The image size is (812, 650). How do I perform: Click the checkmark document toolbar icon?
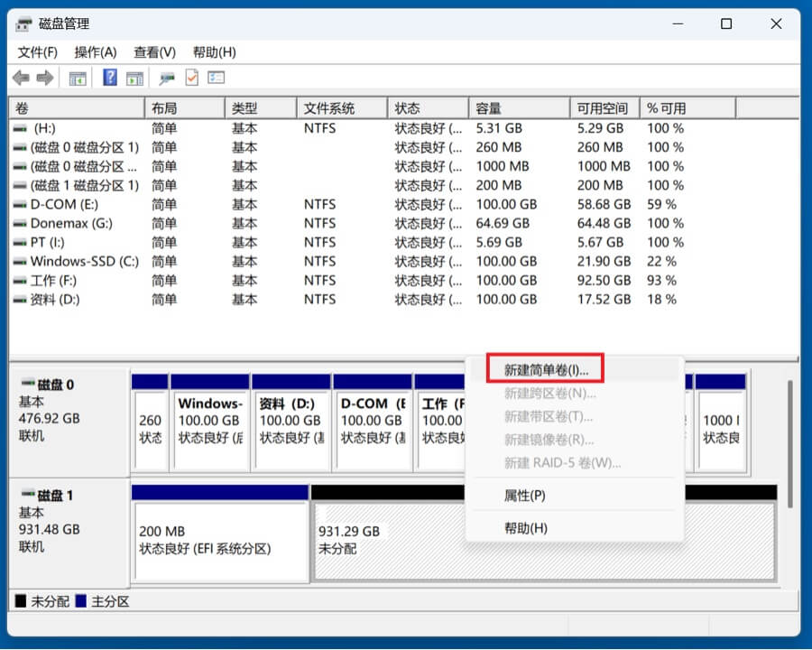tap(191, 78)
